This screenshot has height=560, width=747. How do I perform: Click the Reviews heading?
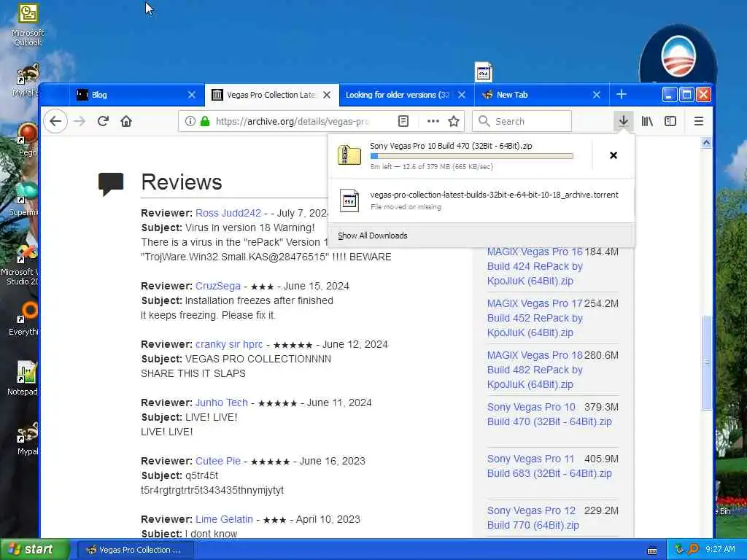click(x=182, y=182)
